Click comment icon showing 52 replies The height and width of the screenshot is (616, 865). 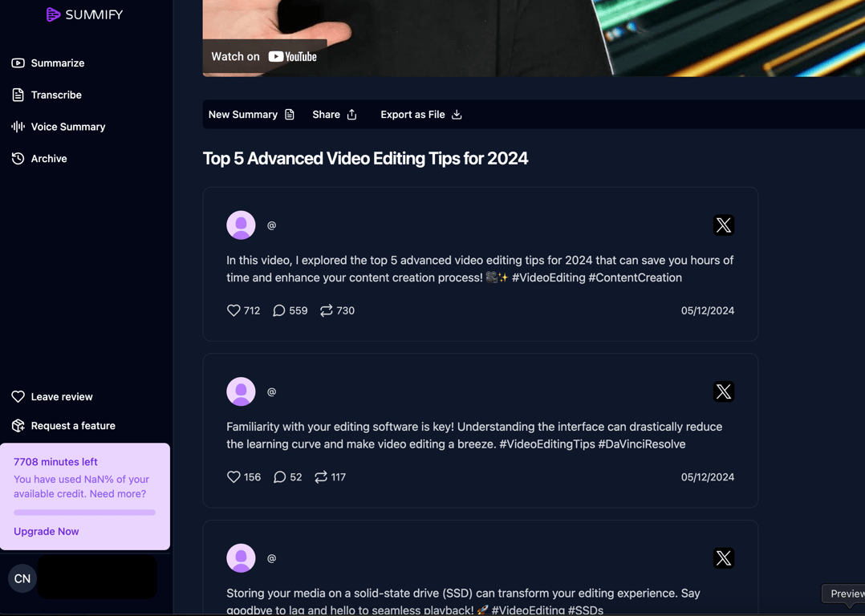tap(280, 477)
